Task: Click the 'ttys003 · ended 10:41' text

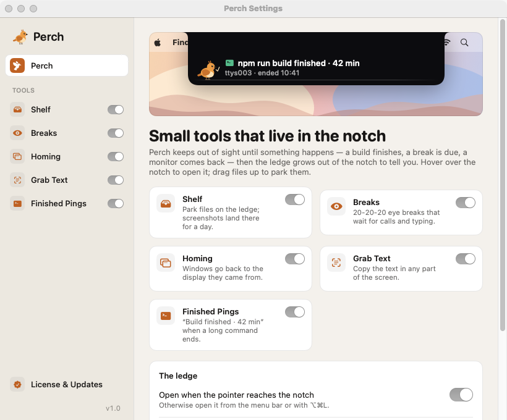Action: click(x=262, y=73)
